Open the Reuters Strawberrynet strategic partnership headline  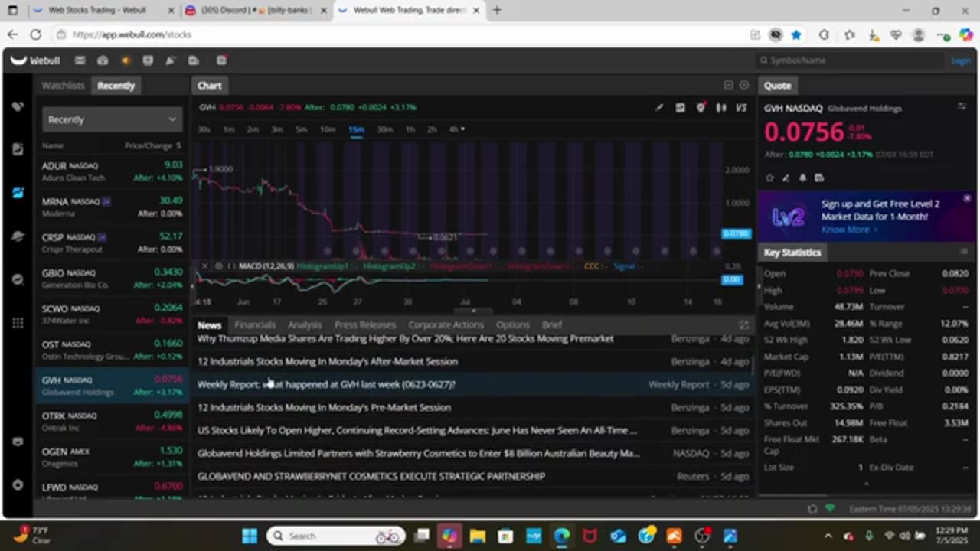pos(371,476)
